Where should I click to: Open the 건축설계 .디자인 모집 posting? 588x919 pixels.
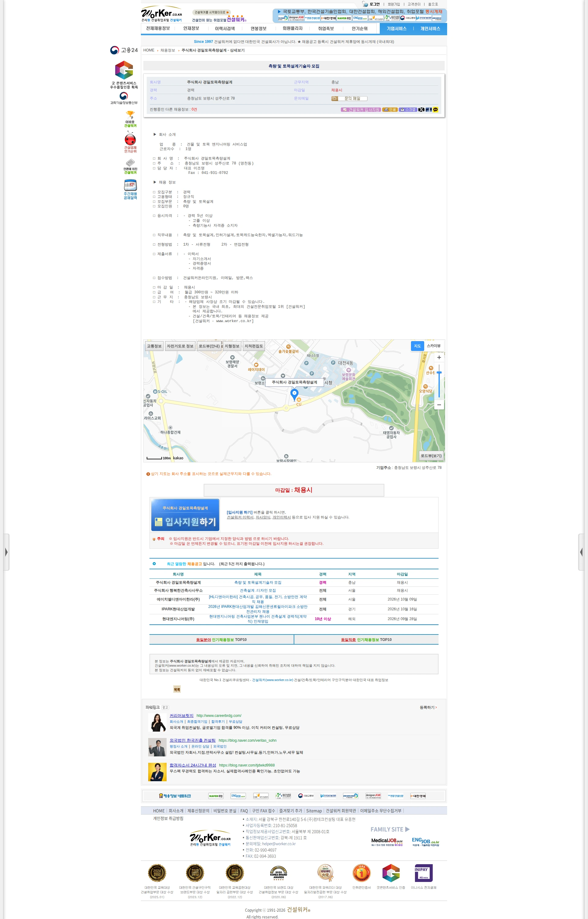258,590
